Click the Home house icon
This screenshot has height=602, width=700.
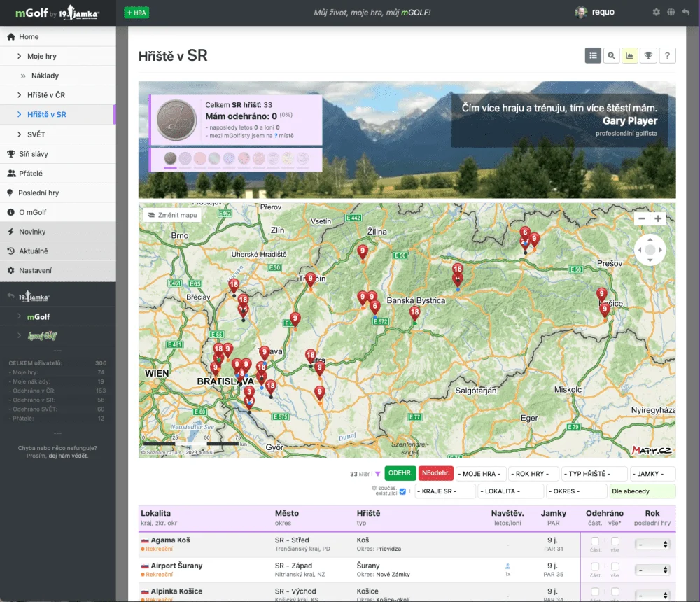(11, 36)
